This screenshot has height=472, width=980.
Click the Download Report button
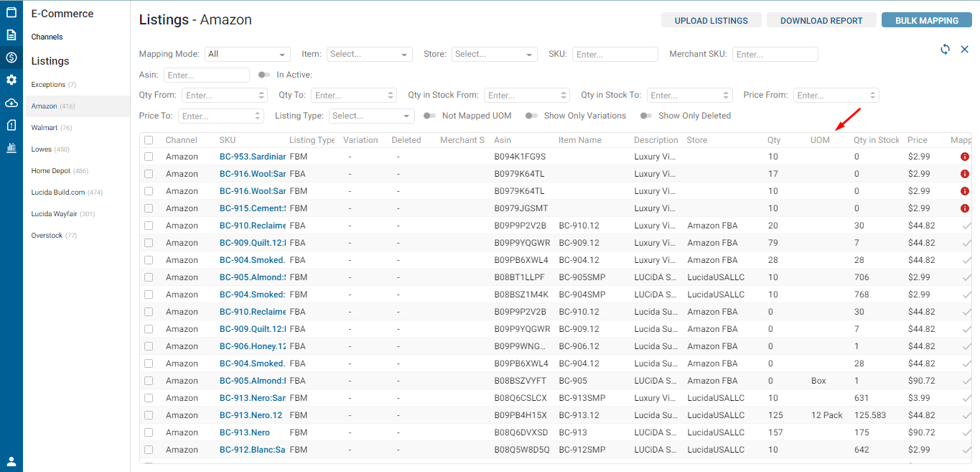pos(821,20)
